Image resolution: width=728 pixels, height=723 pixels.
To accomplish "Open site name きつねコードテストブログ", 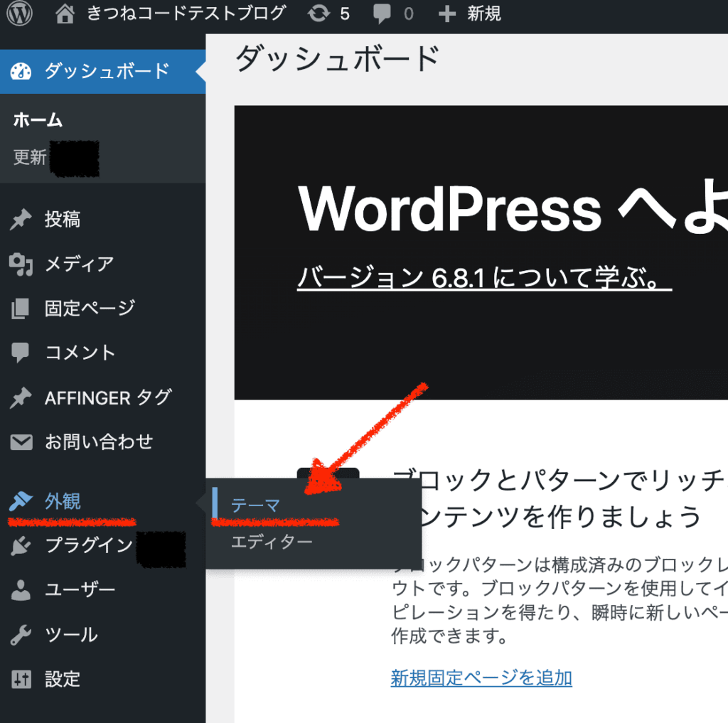I will tap(186, 13).
